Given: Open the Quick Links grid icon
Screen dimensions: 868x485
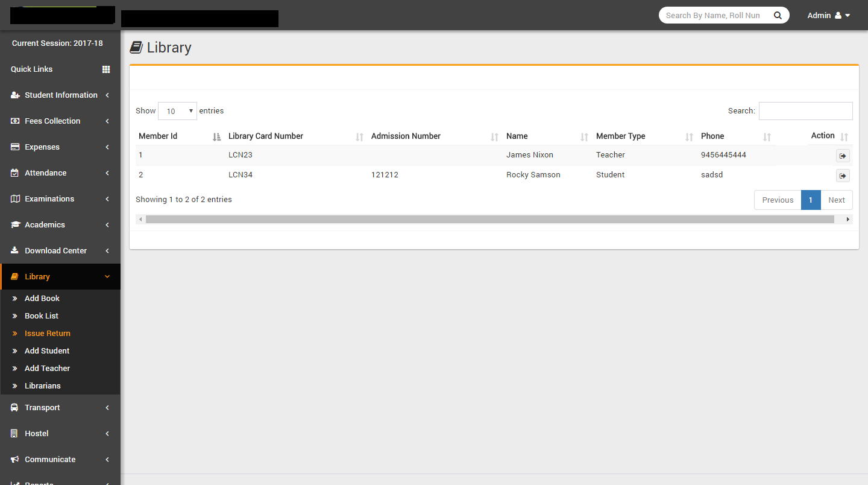Looking at the screenshot, I should (x=106, y=69).
